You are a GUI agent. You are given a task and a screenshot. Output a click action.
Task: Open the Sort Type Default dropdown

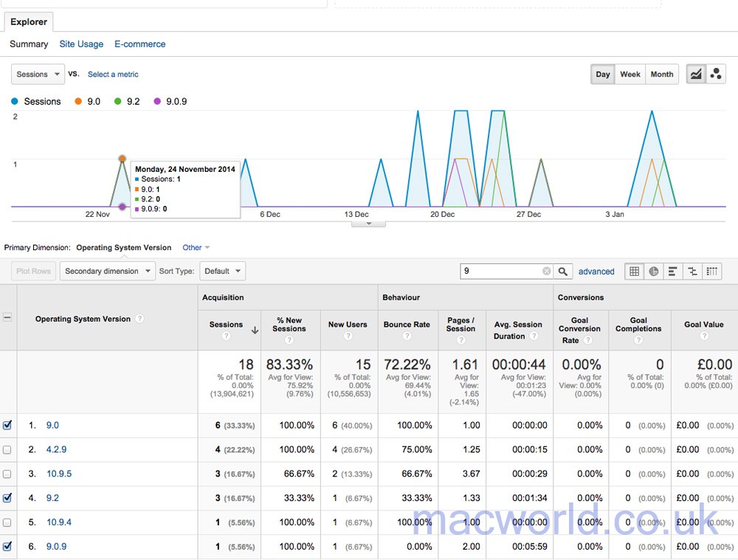click(x=222, y=271)
